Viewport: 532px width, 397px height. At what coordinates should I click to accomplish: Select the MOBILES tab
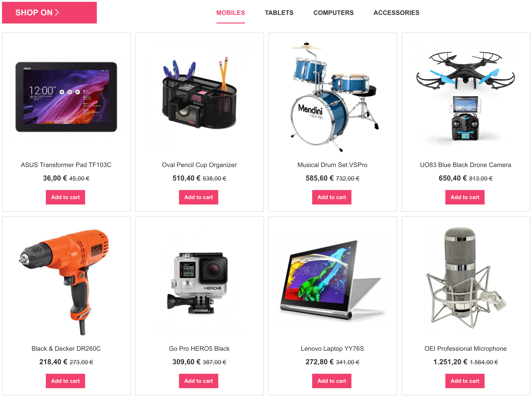(x=230, y=12)
